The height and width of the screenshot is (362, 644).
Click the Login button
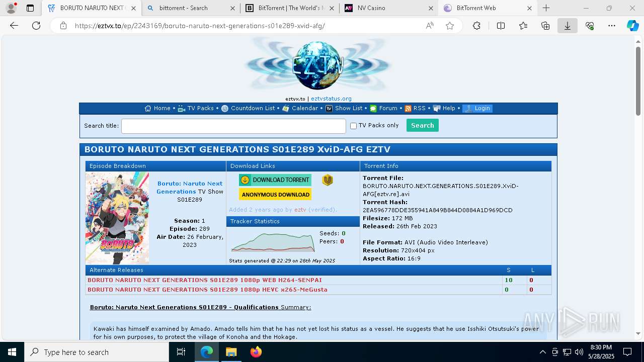[477, 108]
